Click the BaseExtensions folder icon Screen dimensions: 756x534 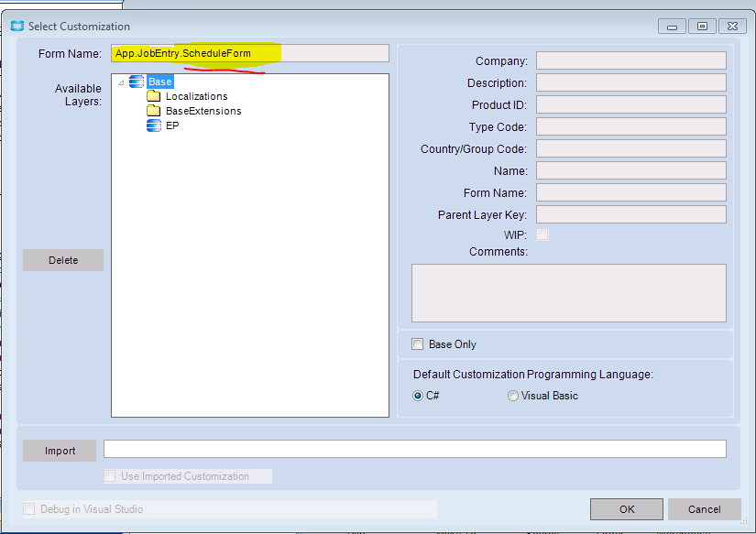153,111
